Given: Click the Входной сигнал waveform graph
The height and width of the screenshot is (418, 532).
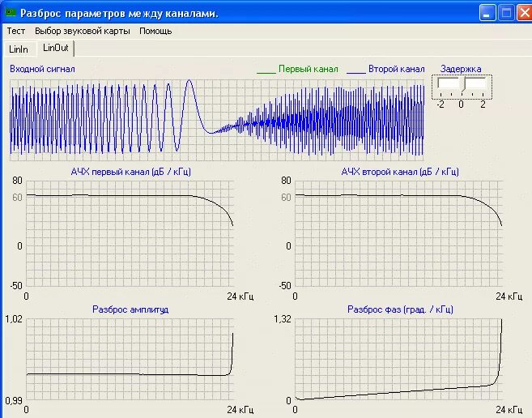Looking at the screenshot, I should click(217, 120).
